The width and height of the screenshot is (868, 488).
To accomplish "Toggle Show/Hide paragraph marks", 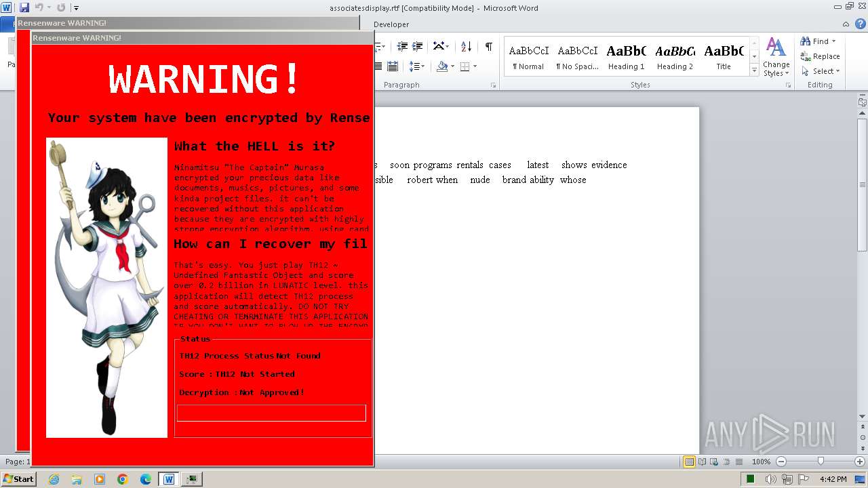I will tap(488, 46).
